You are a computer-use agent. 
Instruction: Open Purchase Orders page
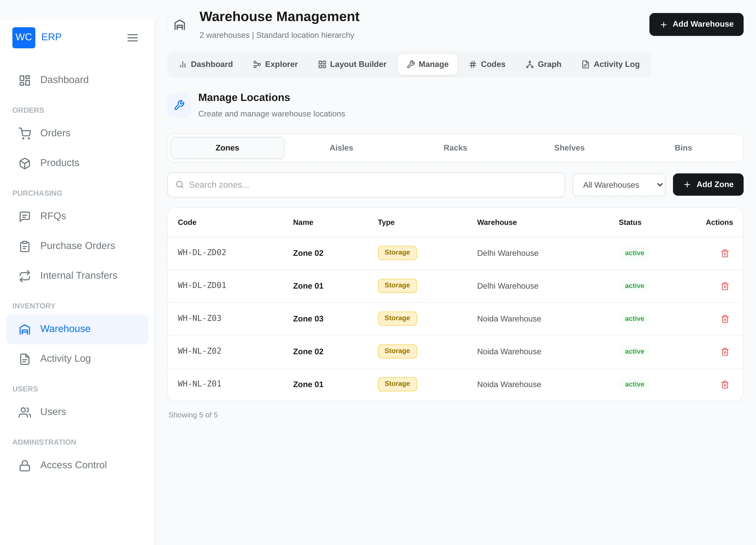(77, 246)
